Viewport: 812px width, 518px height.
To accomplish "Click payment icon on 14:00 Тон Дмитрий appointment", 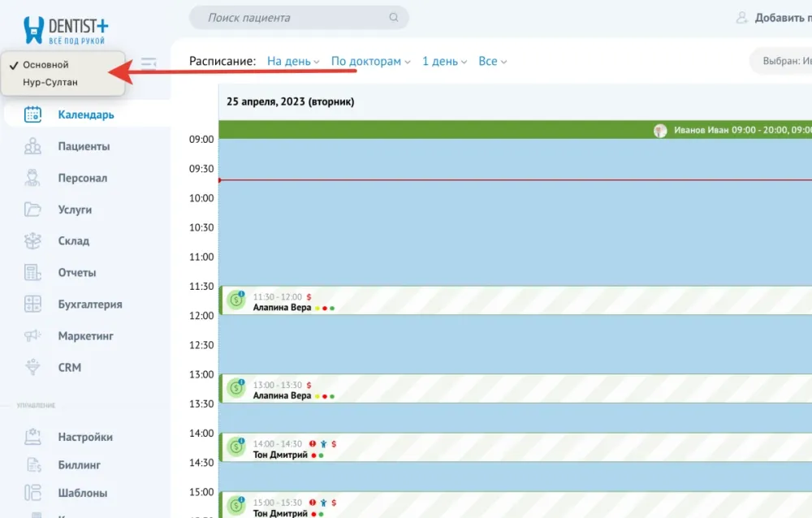I will pos(236,447).
